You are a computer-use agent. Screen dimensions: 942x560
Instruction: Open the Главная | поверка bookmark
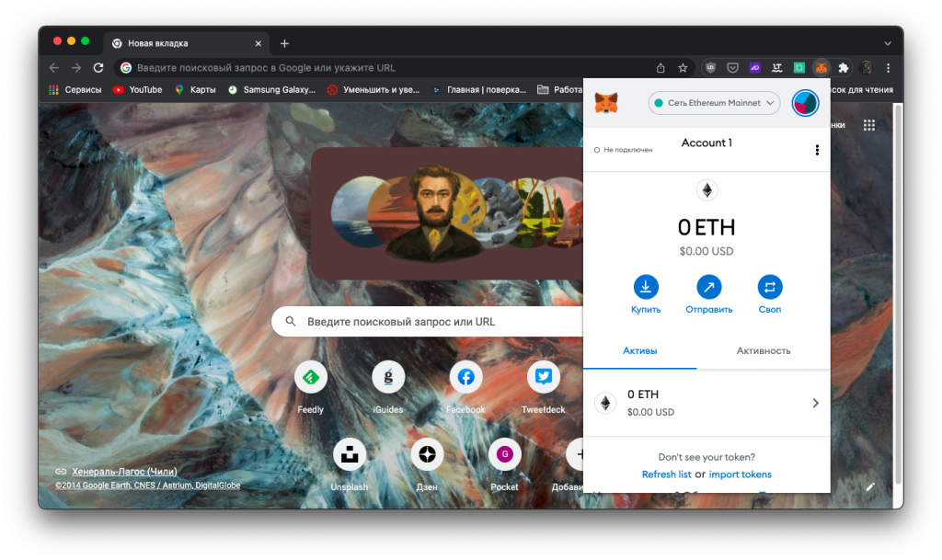(x=478, y=89)
